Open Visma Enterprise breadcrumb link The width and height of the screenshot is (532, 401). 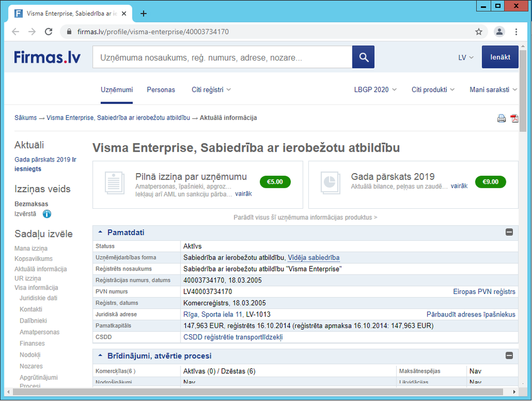click(118, 118)
